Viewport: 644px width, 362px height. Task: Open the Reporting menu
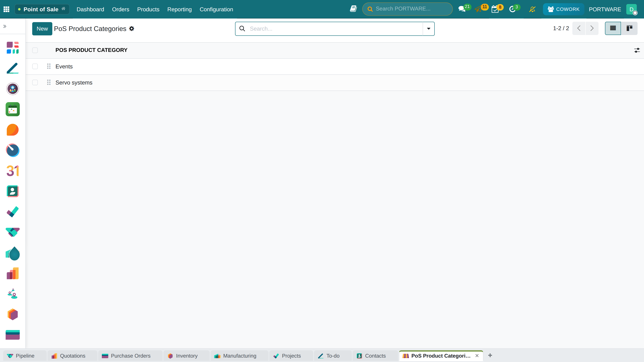click(x=180, y=9)
